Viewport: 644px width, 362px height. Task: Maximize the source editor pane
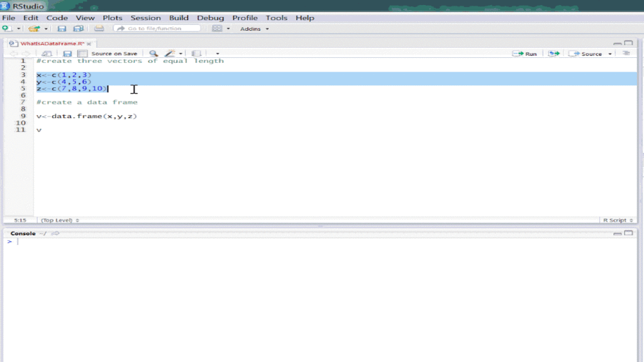tap(628, 43)
